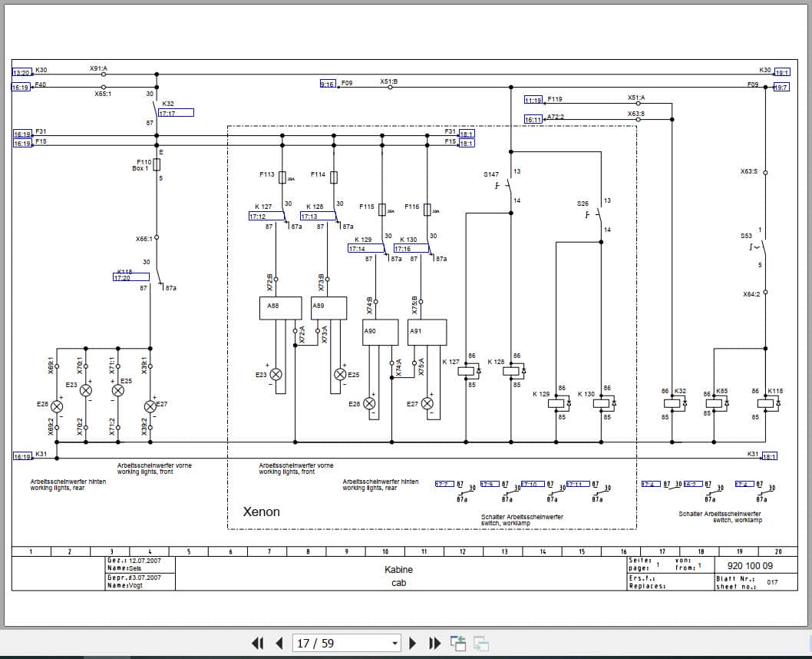
Task: Click the 17:11 contact reference link
Action: click(x=578, y=484)
